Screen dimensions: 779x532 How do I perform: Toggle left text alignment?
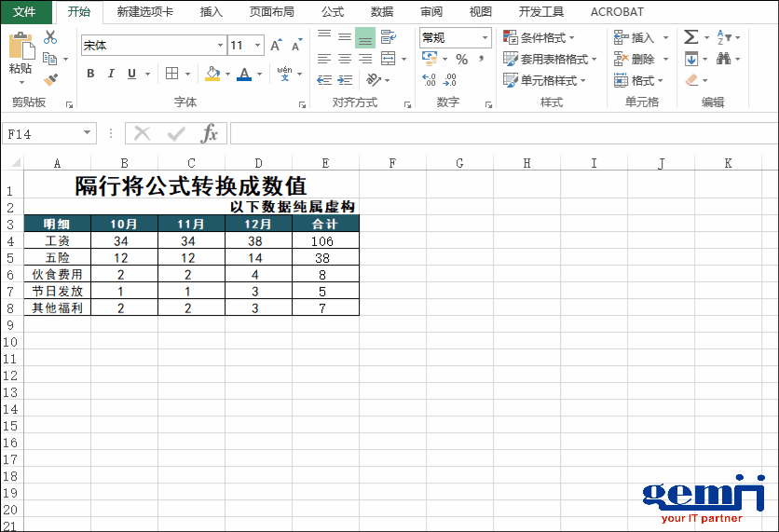[x=324, y=59]
